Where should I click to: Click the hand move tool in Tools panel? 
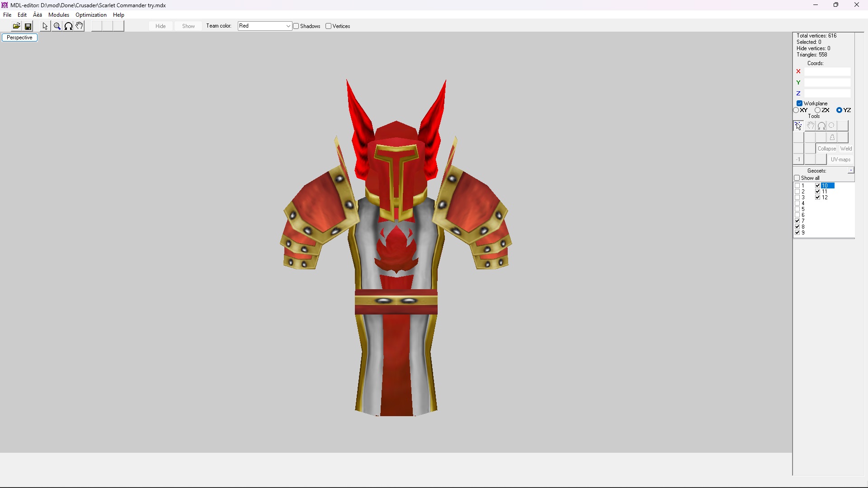(x=811, y=126)
